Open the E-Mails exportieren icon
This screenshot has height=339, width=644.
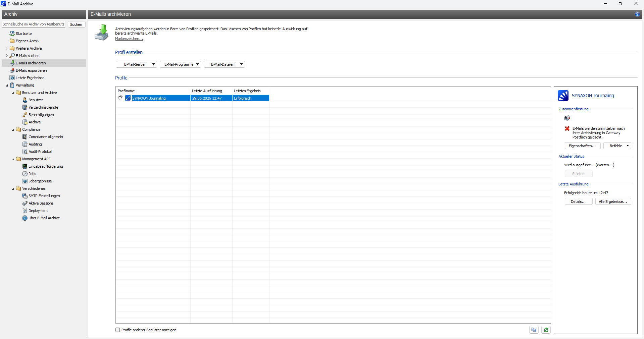tap(12, 70)
